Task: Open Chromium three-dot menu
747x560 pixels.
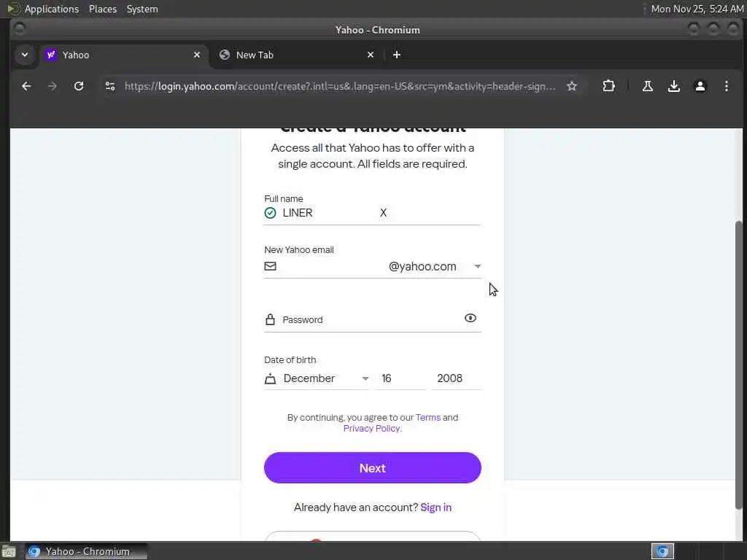Action: pos(726,86)
